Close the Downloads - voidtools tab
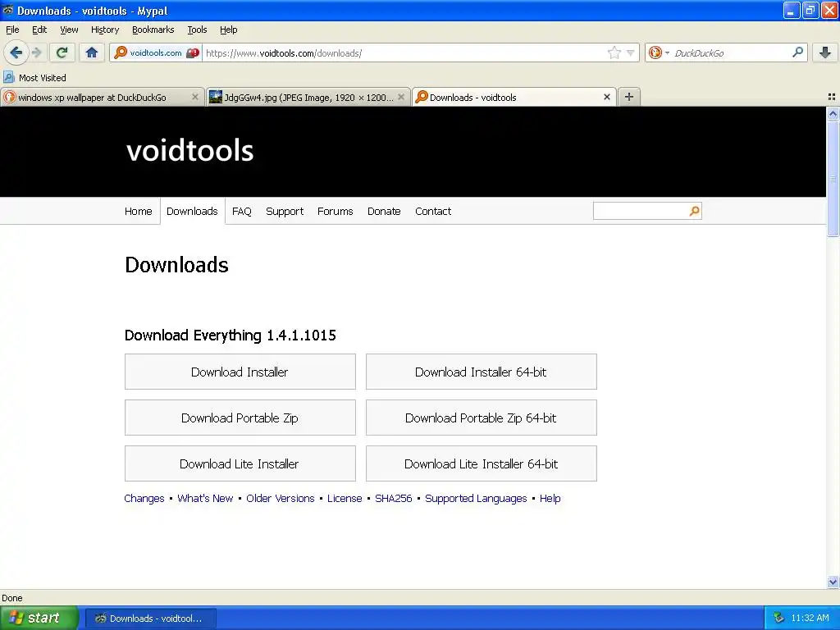This screenshot has height=630, width=840. pyautogui.click(x=607, y=97)
